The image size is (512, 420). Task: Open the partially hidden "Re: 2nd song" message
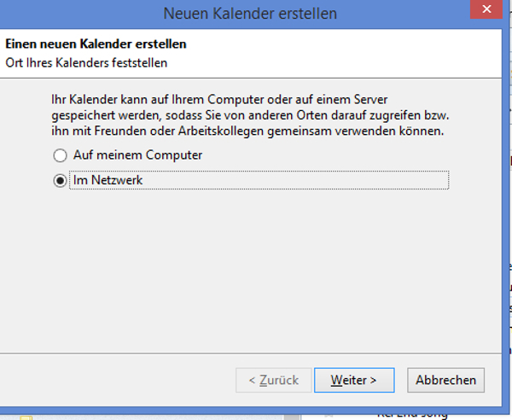click(x=412, y=416)
